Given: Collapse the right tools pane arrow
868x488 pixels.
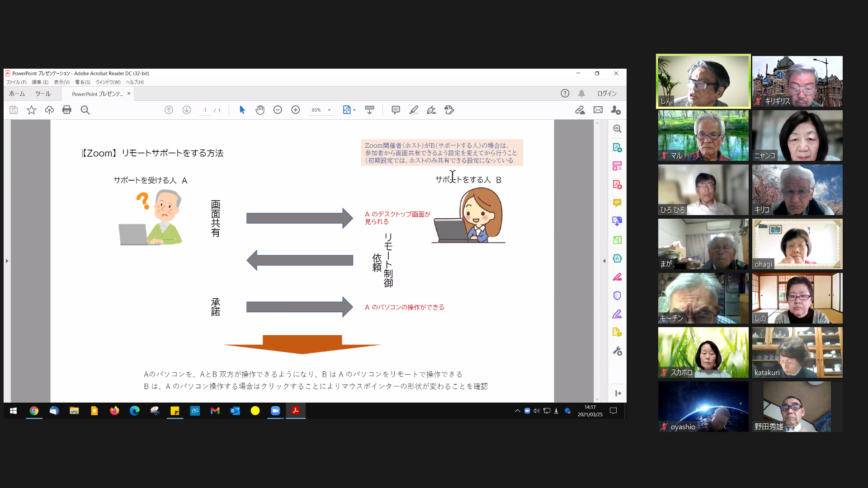Looking at the screenshot, I should [604, 261].
